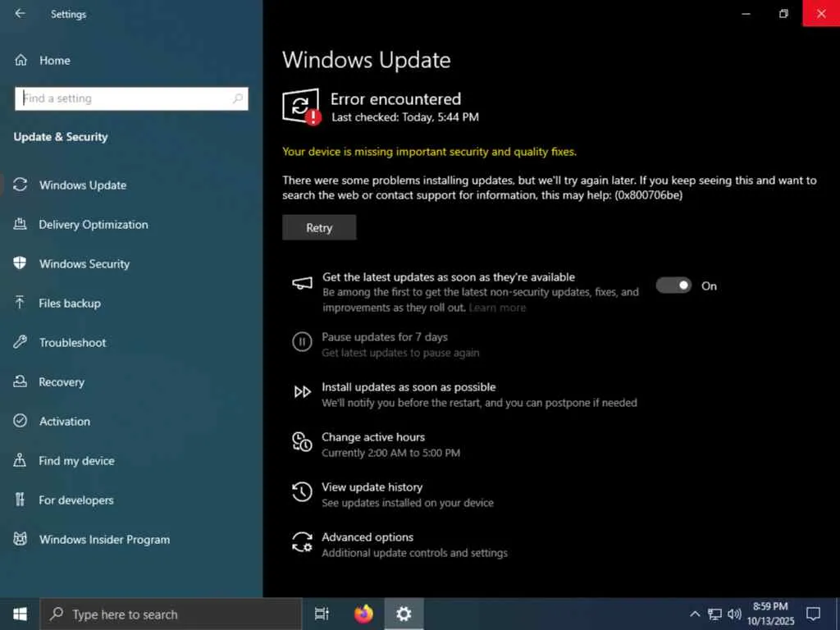Click the fast-forward install updates icon
The height and width of the screenshot is (630, 840).
pyautogui.click(x=302, y=392)
